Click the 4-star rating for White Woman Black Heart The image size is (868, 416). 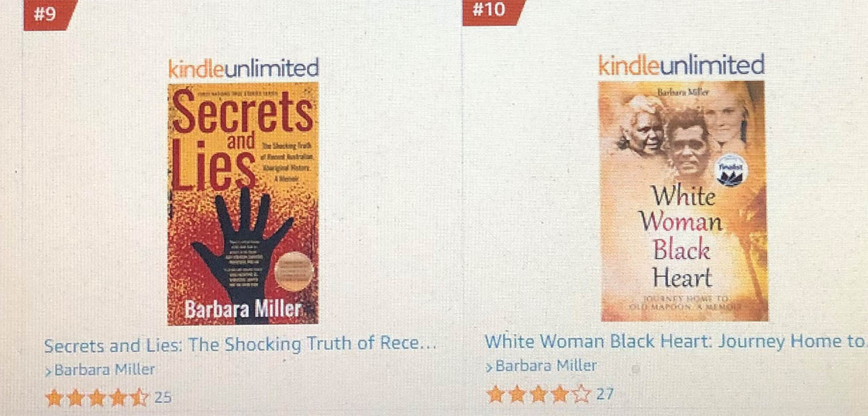coord(538,394)
